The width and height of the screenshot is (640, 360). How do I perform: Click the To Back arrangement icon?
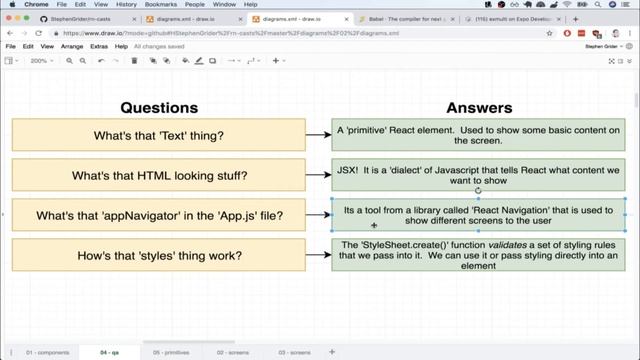pos(167,61)
